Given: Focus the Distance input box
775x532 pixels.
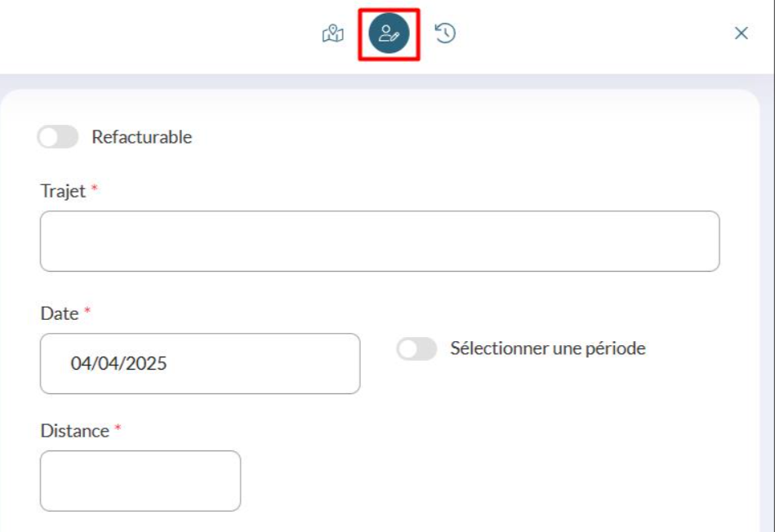Looking at the screenshot, I should 140,481.
